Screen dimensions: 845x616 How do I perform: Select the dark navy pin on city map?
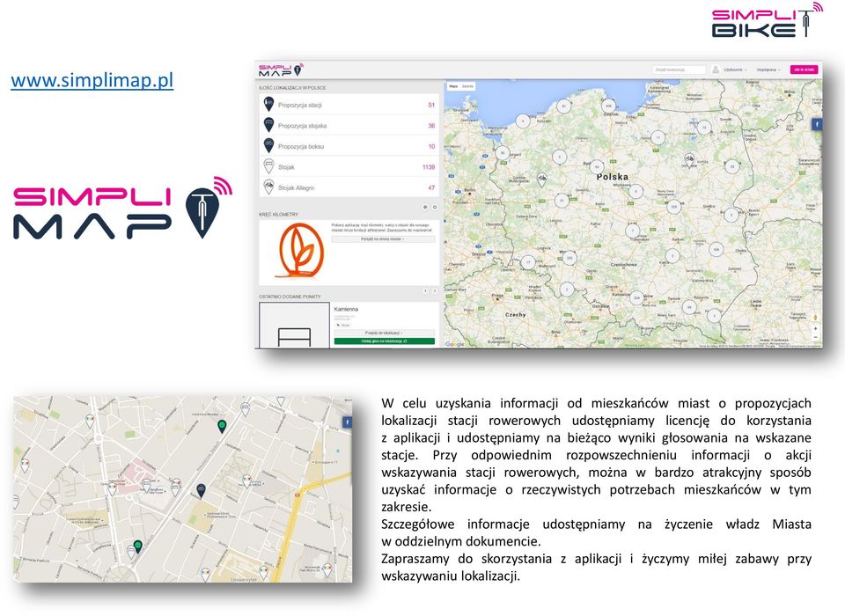coord(201,490)
